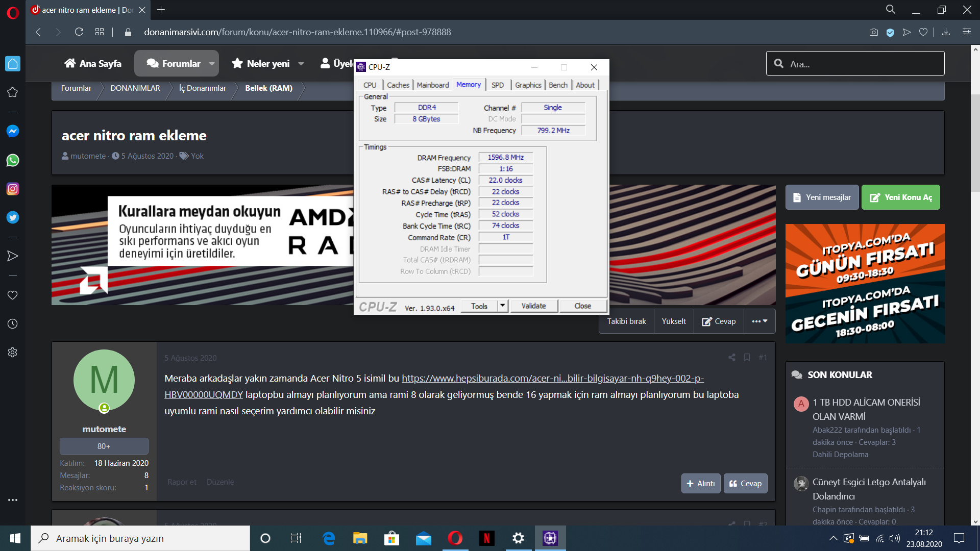Image resolution: width=980 pixels, height=551 pixels.
Task: Open CPU-Z Tools dropdown arrow
Action: point(503,306)
